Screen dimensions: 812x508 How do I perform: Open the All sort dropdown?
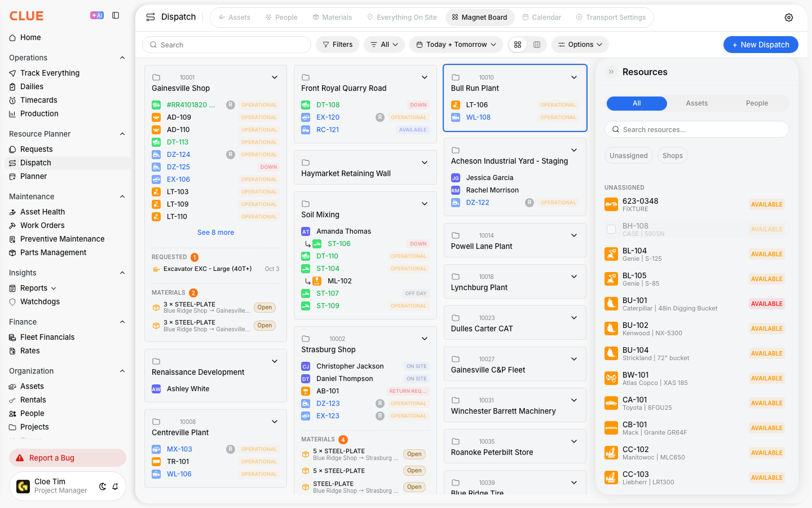(x=384, y=45)
